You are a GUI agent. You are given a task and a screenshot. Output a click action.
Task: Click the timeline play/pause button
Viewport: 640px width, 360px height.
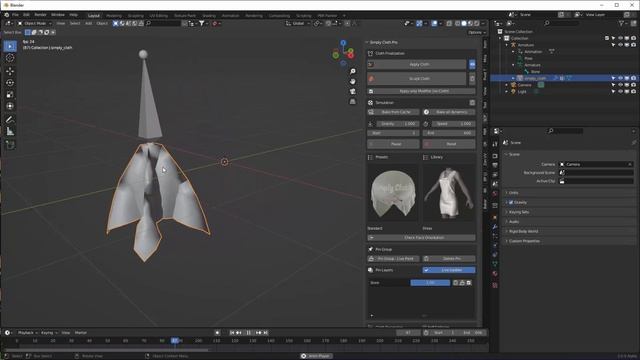tap(249, 333)
